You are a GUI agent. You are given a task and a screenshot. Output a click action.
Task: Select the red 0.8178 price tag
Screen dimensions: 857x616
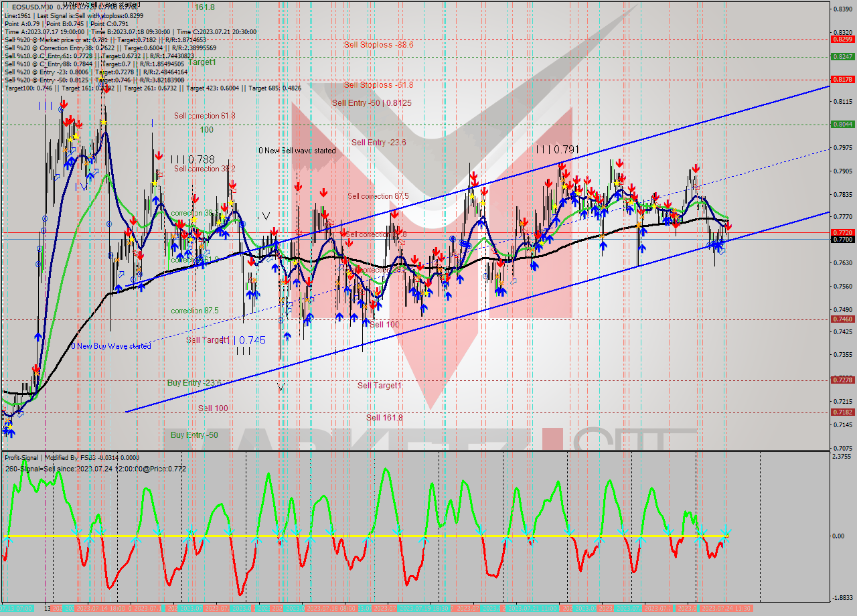(x=842, y=79)
